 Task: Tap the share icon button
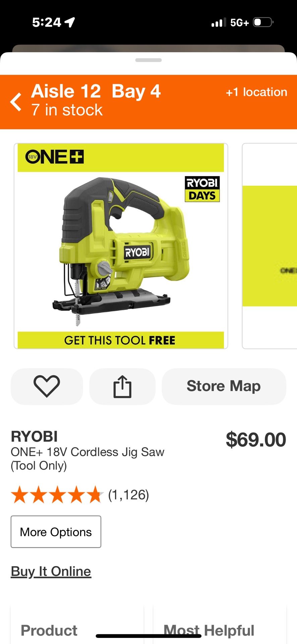tap(122, 386)
